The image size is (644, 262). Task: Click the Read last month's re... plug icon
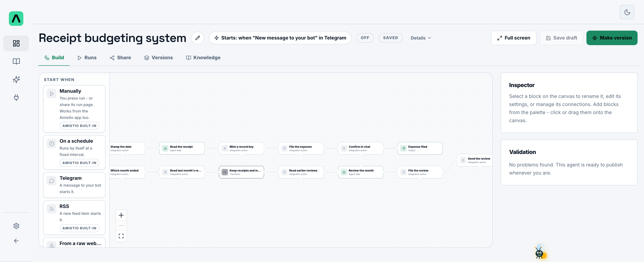click(165, 172)
